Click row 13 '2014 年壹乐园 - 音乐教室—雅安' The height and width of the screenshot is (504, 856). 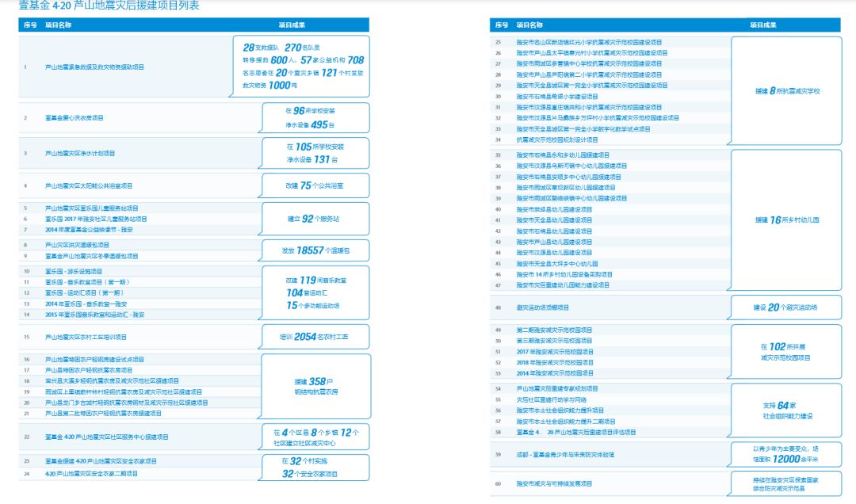coord(86,304)
